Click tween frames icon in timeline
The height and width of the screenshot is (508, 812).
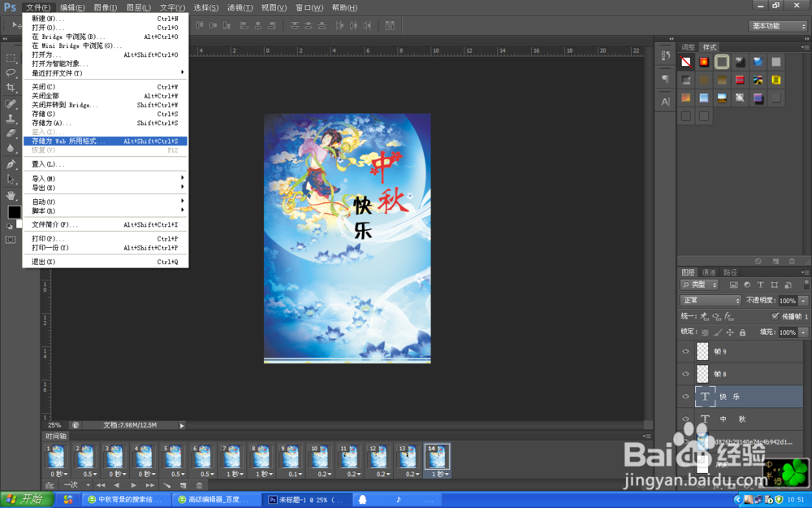166,486
